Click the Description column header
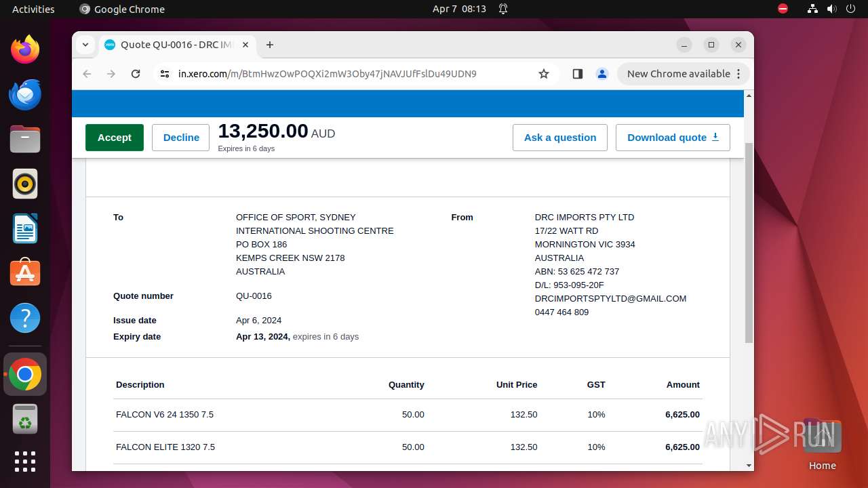This screenshot has width=868, height=488. click(140, 385)
